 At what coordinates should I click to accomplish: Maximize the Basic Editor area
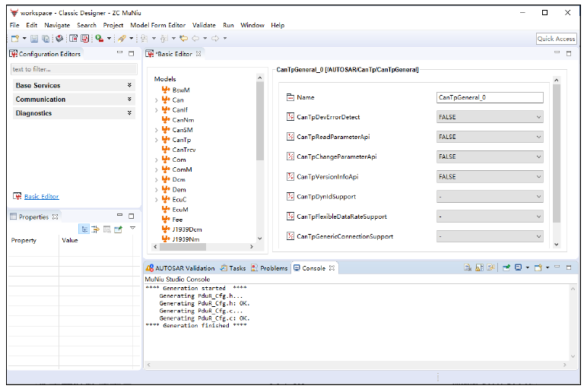pos(569,53)
